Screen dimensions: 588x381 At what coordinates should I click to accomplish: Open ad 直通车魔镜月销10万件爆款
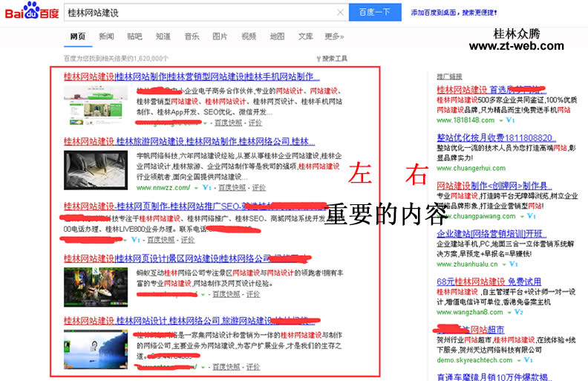494,377
